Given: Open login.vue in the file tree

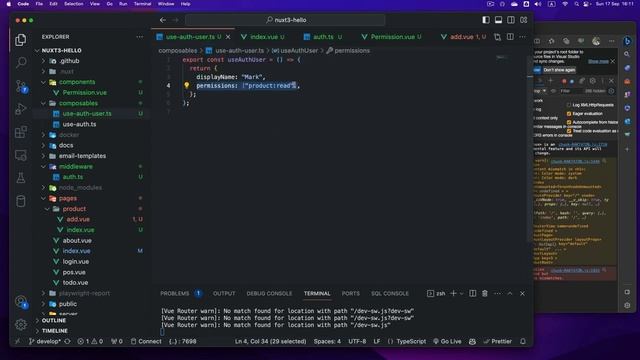Looking at the screenshot, I should coord(76,262).
